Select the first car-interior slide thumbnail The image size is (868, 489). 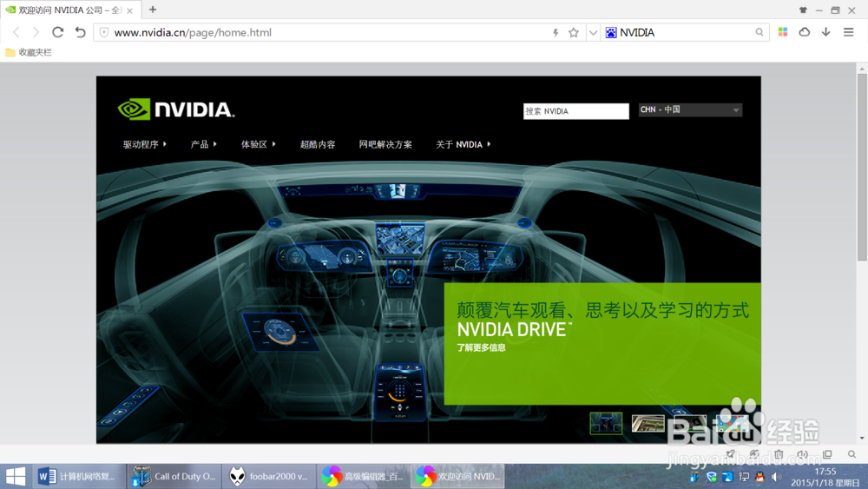click(606, 424)
